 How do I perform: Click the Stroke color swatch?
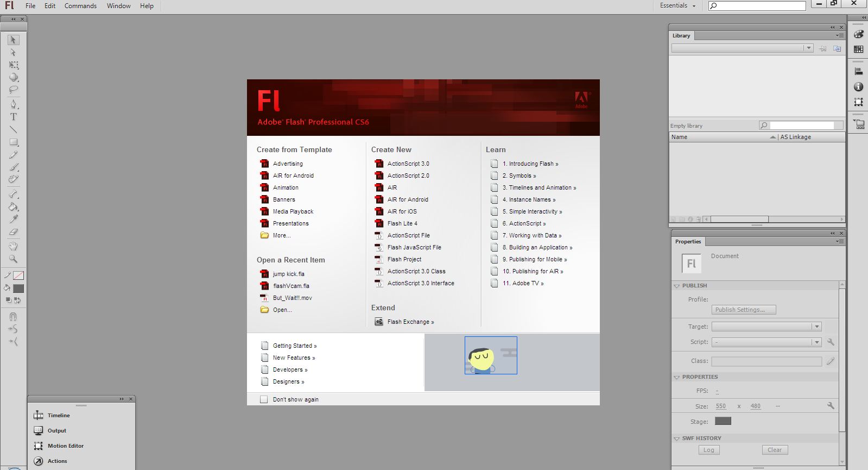[x=18, y=275]
